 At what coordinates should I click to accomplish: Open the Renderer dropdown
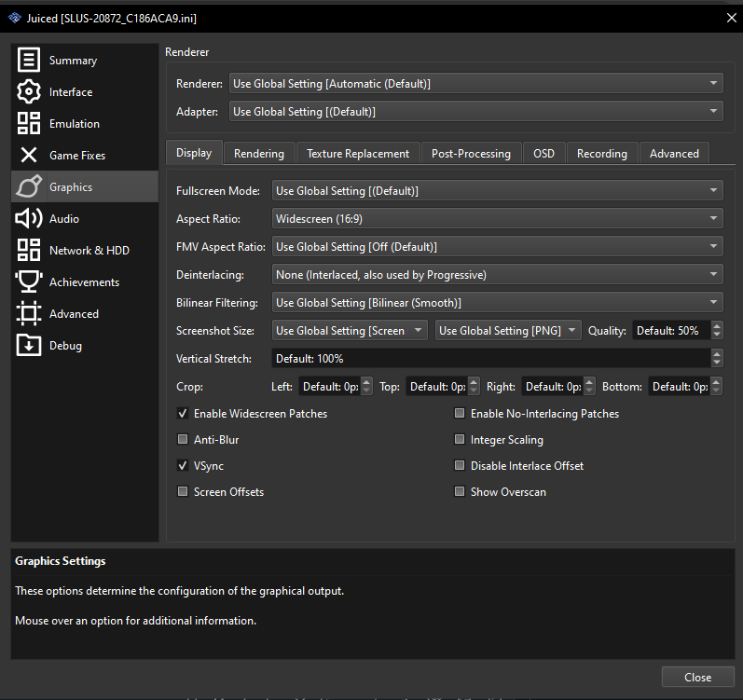pyautogui.click(x=475, y=83)
